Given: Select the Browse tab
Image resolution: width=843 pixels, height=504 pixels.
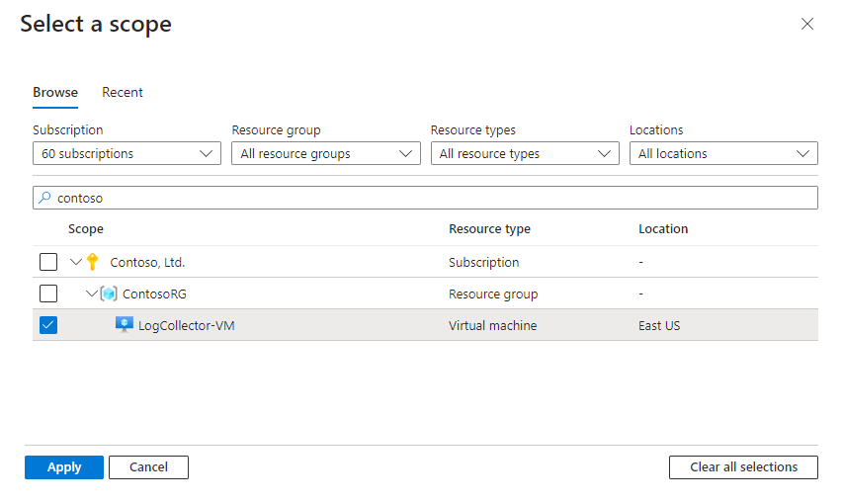Looking at the screenshot, I should tap(55, 93).
